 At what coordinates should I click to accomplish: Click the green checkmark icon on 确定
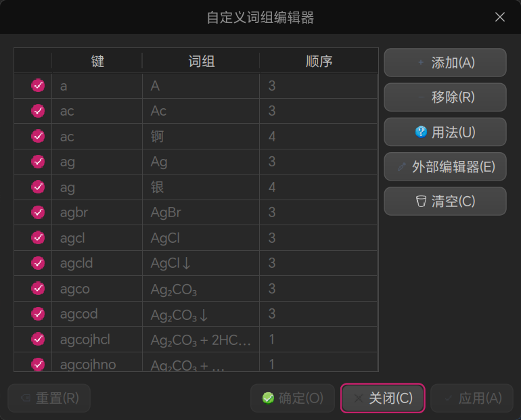point(268,398)
